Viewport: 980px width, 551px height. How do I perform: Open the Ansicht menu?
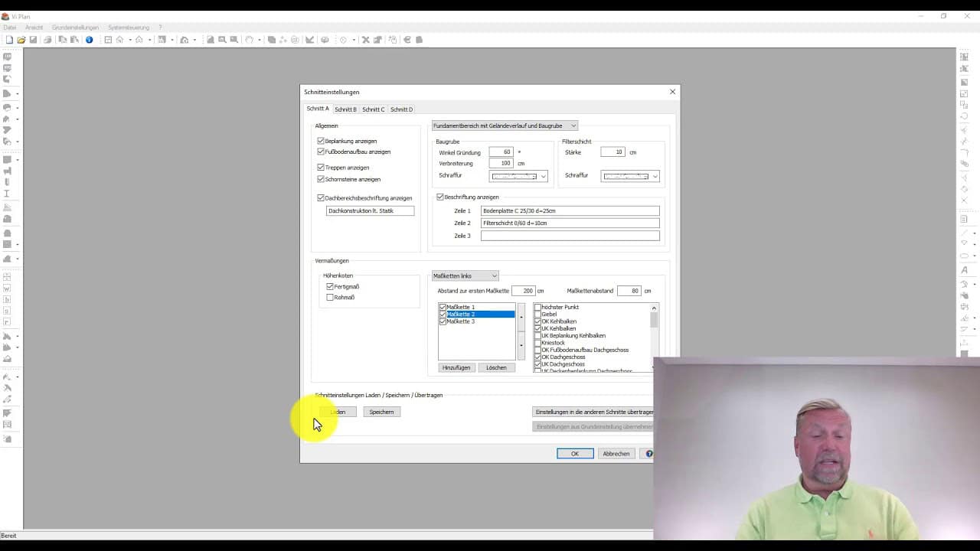(34, 28)
